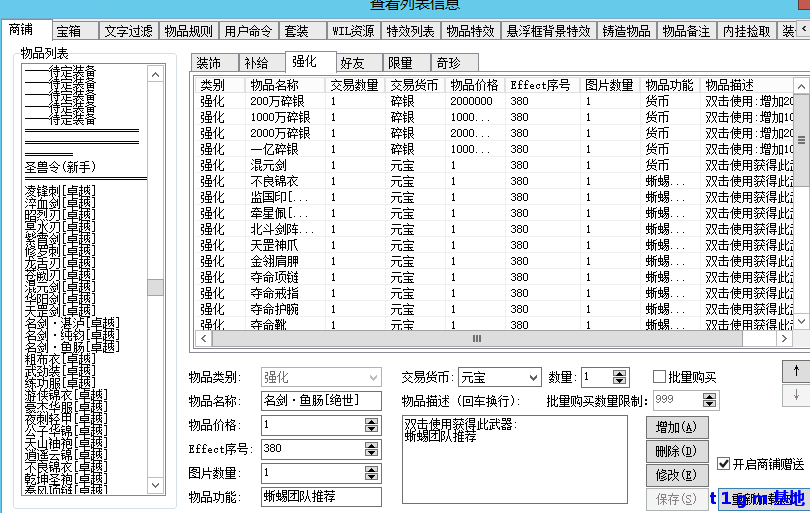The width and height of the screenshot is (810, 513).
Task: Decrease 图片数量 using spinner down arrow
Action: 372,476
